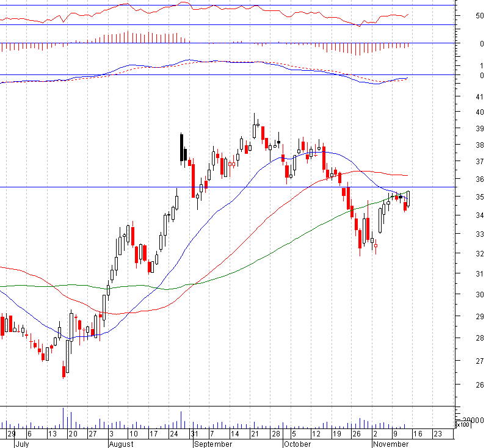The height and width of the screenshot is (448, 486).
Task: Click date label 12 on time axis
Action: 316,434
